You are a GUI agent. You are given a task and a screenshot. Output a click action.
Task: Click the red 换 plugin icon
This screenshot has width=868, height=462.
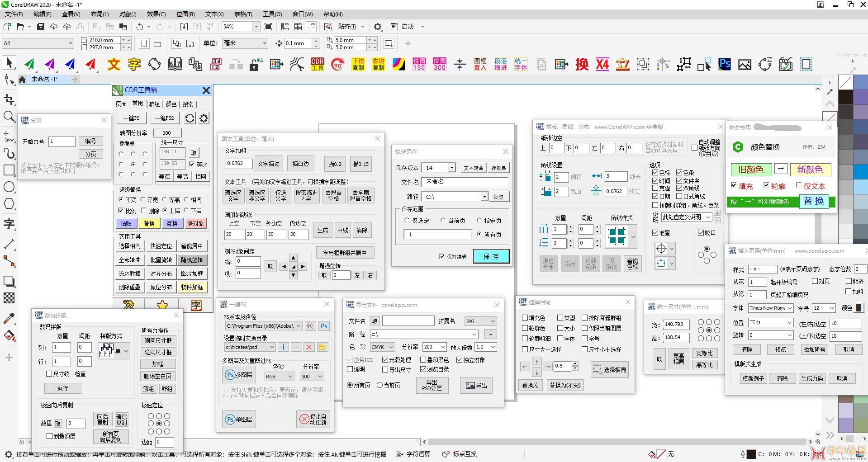click(x=582, y=64)
